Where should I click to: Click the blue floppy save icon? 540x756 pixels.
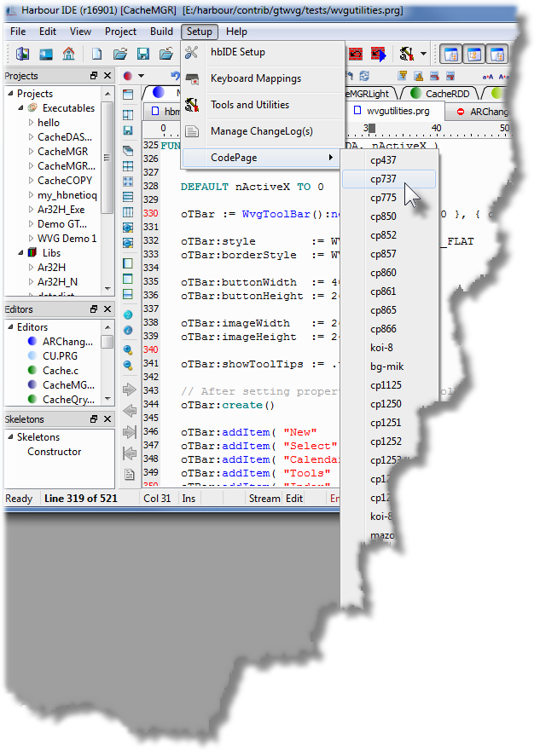(x=142, y=54)
